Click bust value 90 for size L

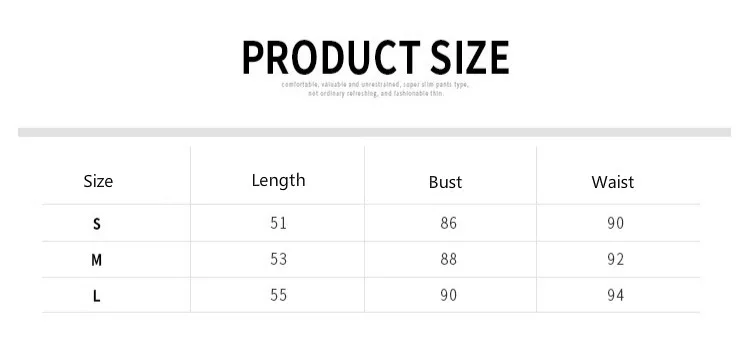coord(449,295)
